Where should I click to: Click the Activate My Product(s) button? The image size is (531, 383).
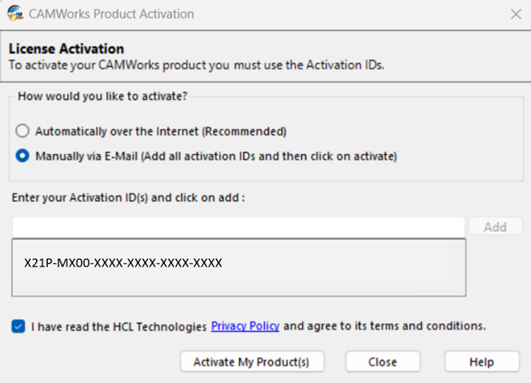click(252, 362)
